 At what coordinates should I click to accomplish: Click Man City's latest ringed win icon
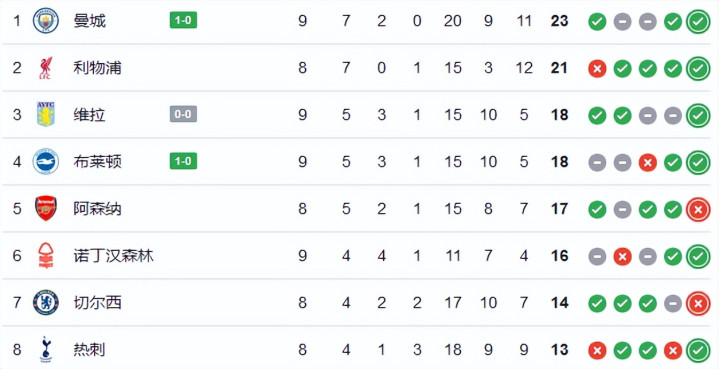698,22
